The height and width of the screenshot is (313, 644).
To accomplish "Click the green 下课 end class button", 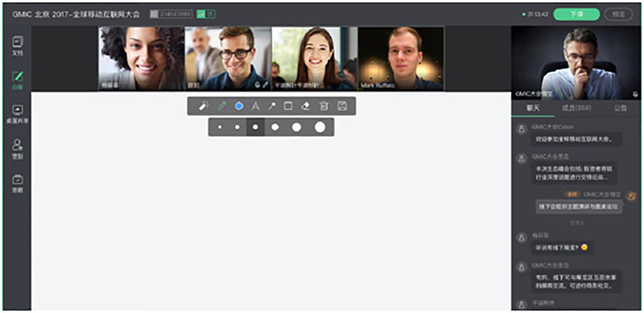I will [x=576, y=14].
